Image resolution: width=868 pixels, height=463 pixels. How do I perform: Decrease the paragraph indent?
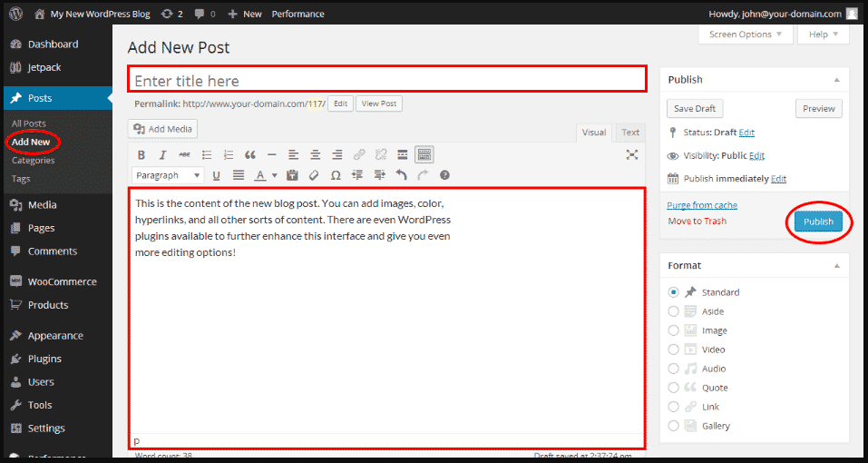click(x=357, y=175)
